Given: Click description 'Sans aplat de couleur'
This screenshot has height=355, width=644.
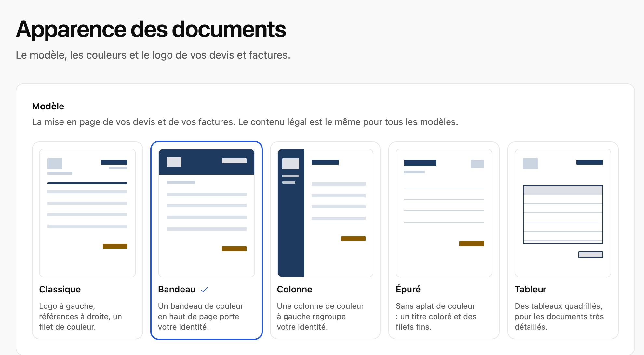Looking at the screenshot, I should pos(436,316).
